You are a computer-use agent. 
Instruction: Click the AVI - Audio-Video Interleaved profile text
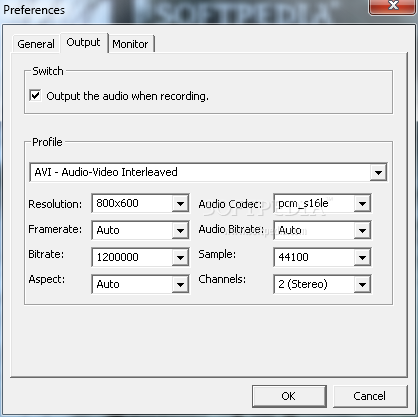coord(106,172)
